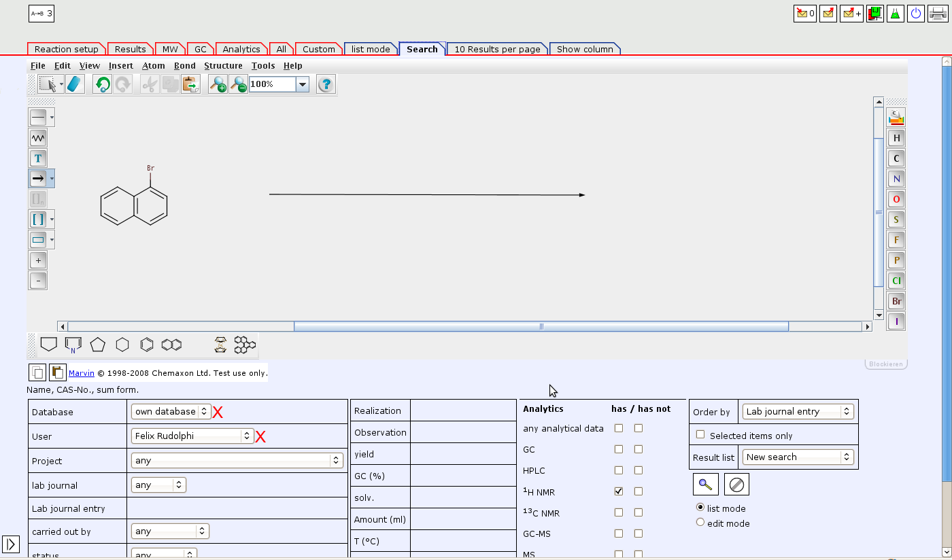Select the rectangle shape tool

click(38, 240)
